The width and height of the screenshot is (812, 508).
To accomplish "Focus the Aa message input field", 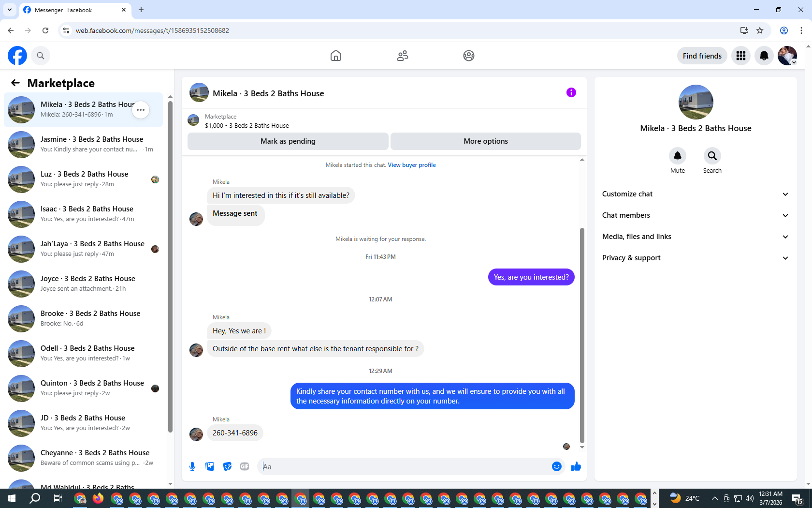I will coord(405,466).
